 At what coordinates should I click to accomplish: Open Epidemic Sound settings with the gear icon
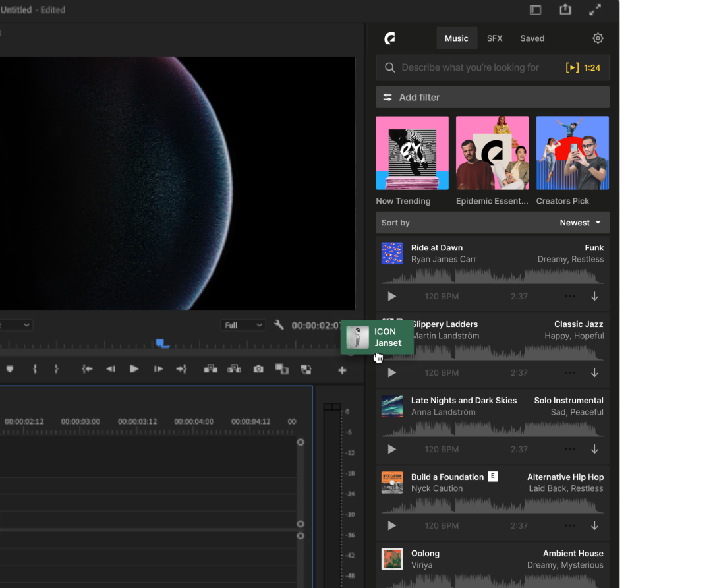598,38
